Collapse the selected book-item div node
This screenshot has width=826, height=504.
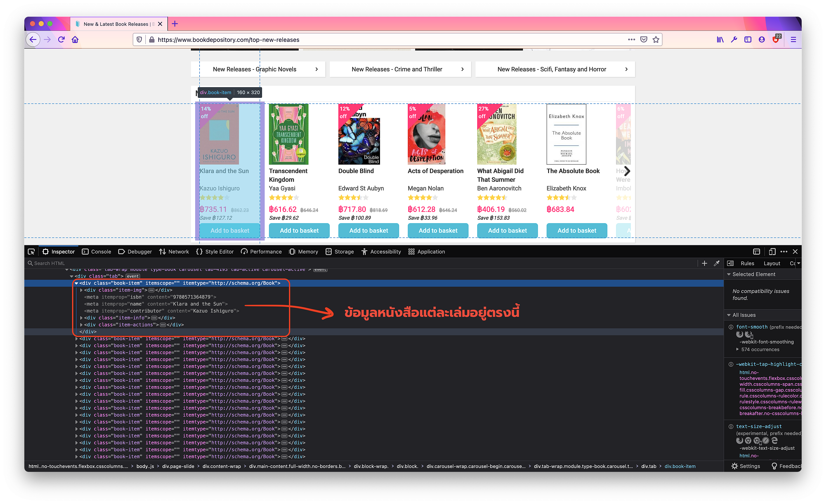(x=76, y=283)
